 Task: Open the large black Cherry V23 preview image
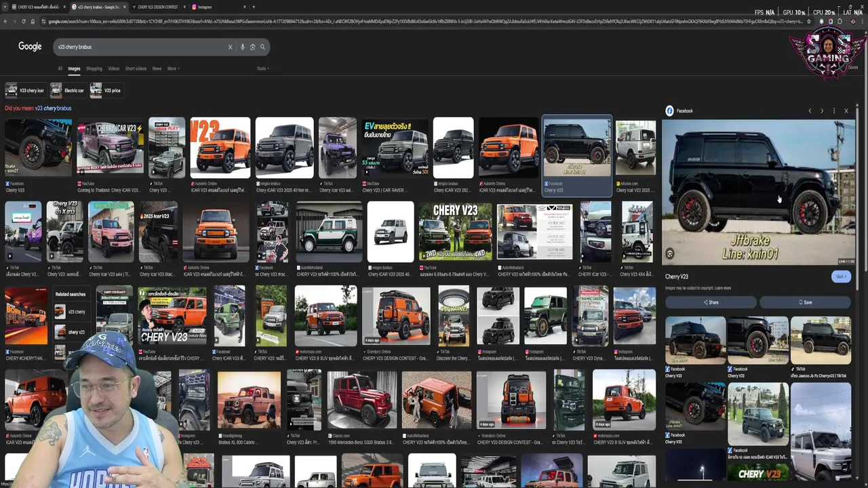pyautogui.click(x=758, y=192)
